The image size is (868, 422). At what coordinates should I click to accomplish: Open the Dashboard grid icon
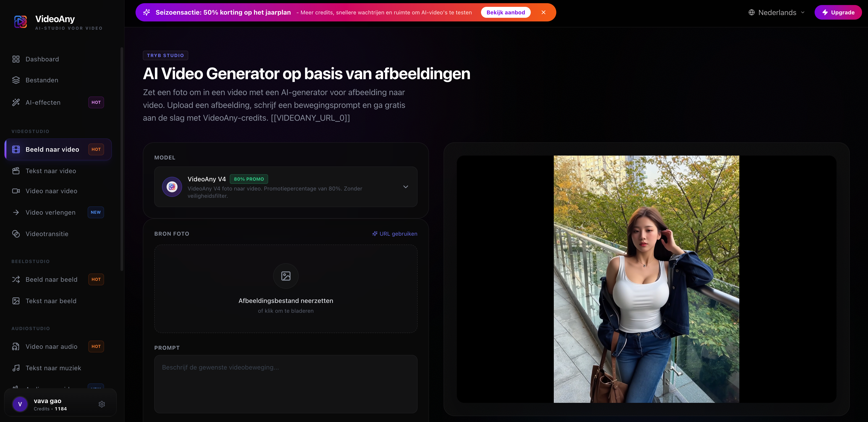(16, 59)
